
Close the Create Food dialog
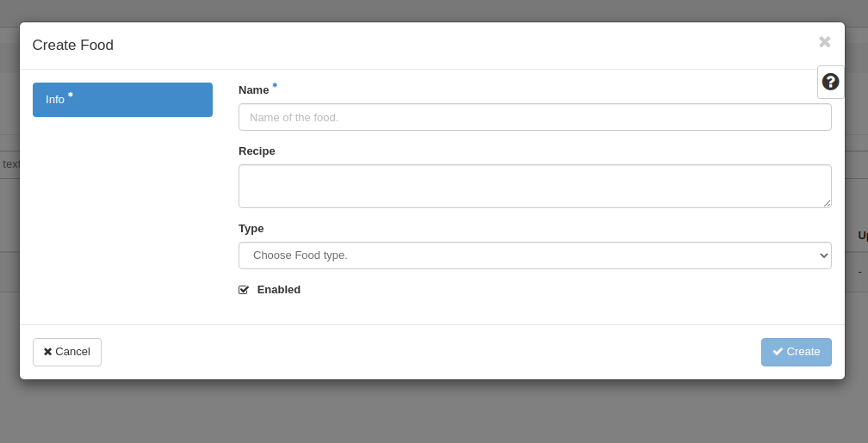(824, 42)
